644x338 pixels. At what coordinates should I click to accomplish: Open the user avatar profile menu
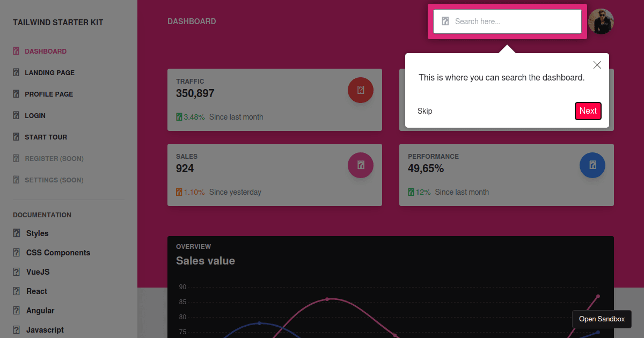click(601, 21)
